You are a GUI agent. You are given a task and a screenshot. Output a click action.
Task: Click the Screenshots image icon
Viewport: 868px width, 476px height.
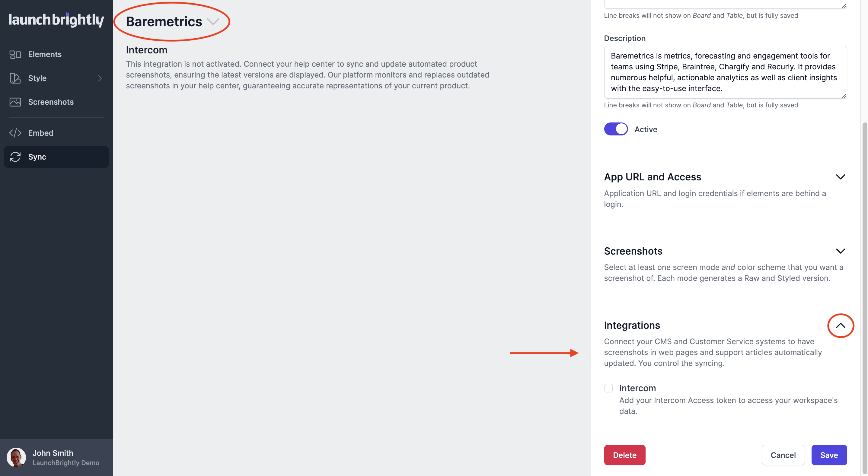point(15,102)
